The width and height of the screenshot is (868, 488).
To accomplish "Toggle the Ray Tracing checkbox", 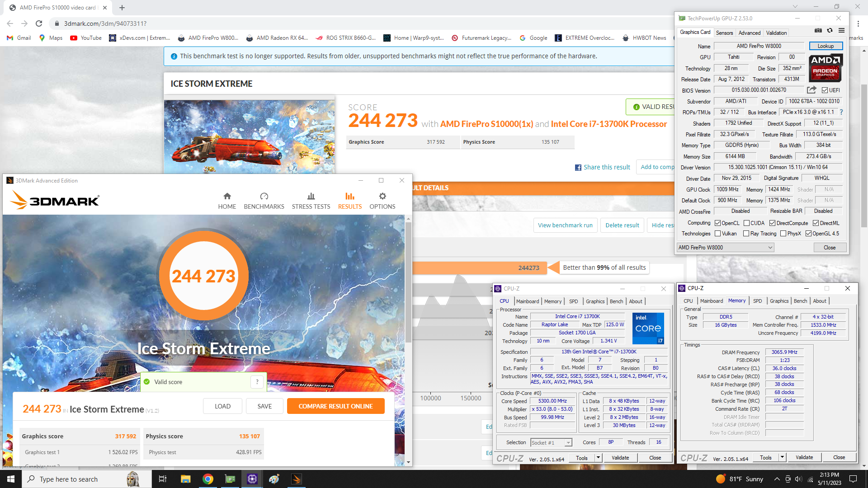I will coord(746,234).
